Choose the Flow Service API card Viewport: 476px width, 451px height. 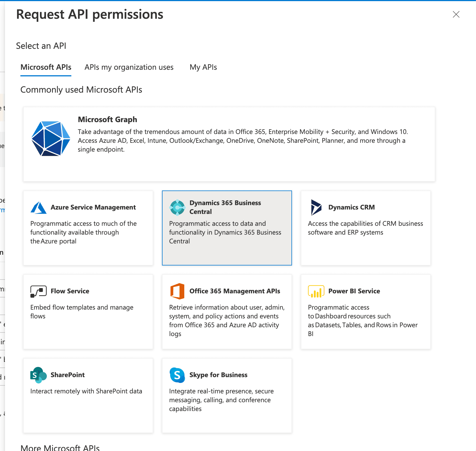[x=88, y=312]
